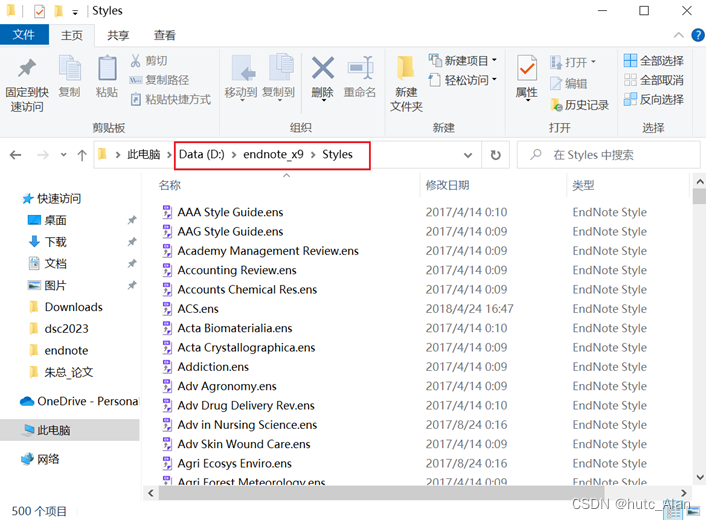
Task: Click endnote_x9 in the address path
Action: pyautogui.click(x=273, y=154)
